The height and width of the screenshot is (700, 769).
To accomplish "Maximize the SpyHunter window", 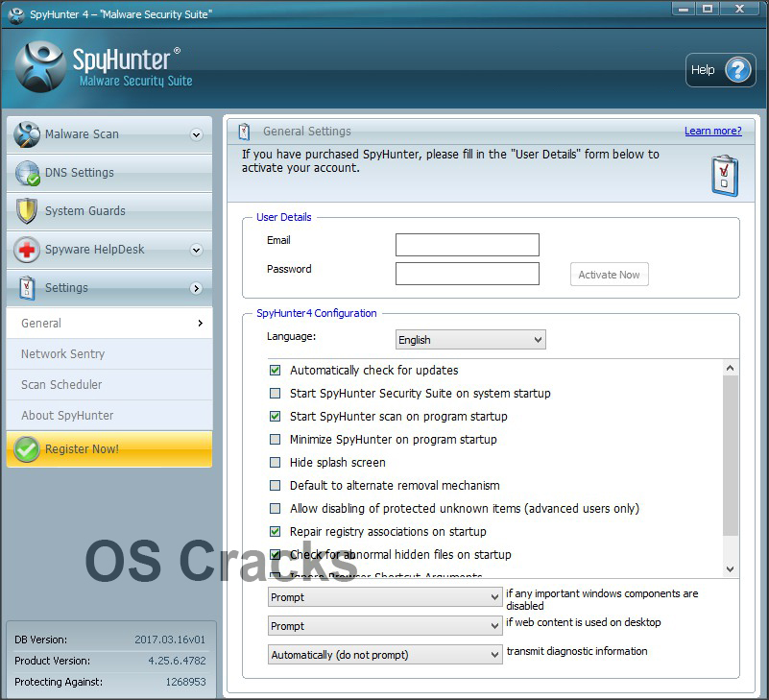I will click(708, 10).
